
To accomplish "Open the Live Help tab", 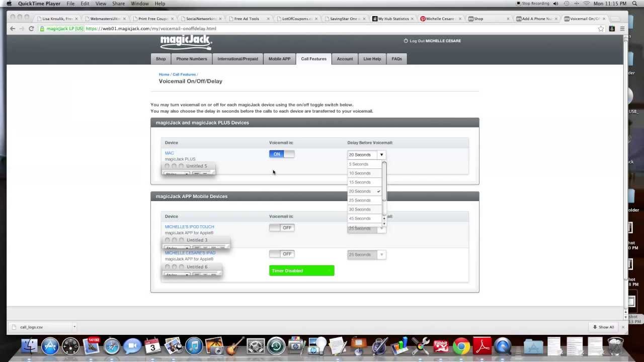I will click(x=372, y=59).
